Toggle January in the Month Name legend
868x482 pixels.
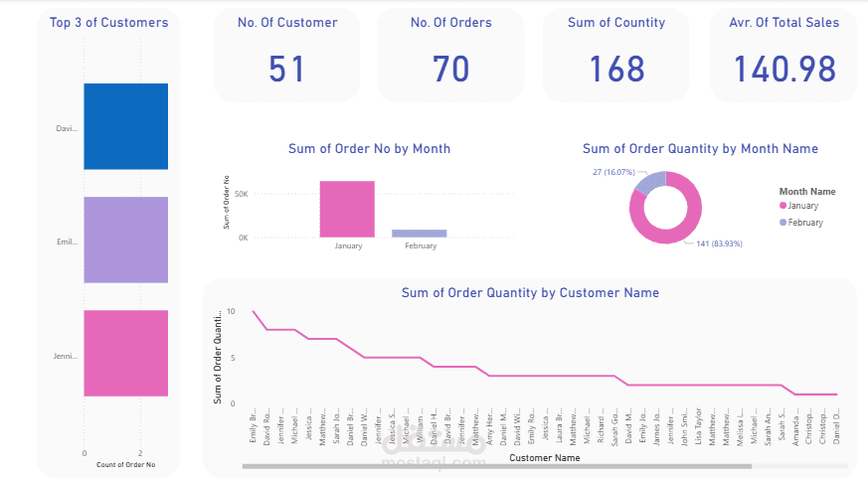pos(798,206)
